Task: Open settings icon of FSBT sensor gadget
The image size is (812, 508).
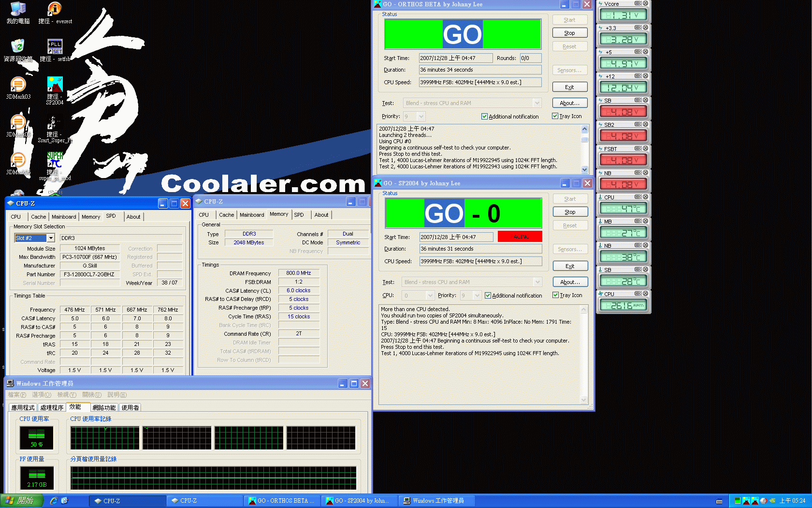Action: pos(638,149)
